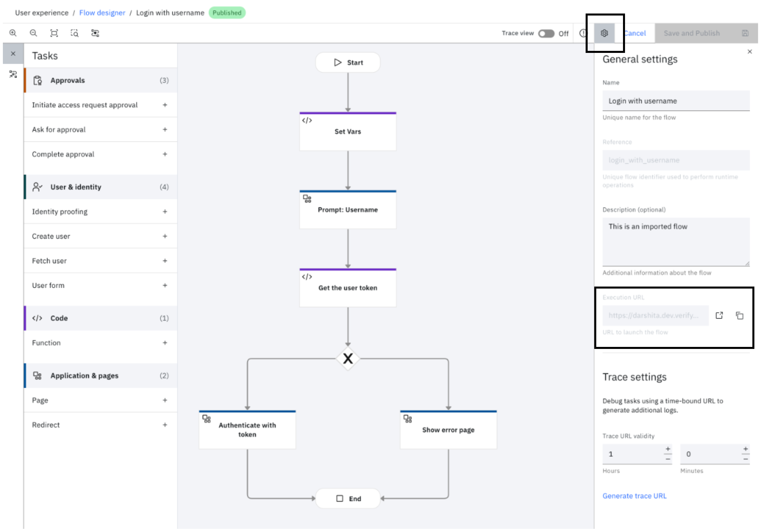Increase the trace validity Hours value

(668, 449)
